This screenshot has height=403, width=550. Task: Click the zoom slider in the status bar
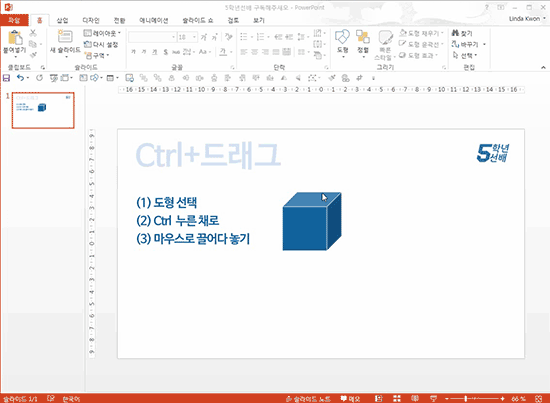click(x=475, y=399)
